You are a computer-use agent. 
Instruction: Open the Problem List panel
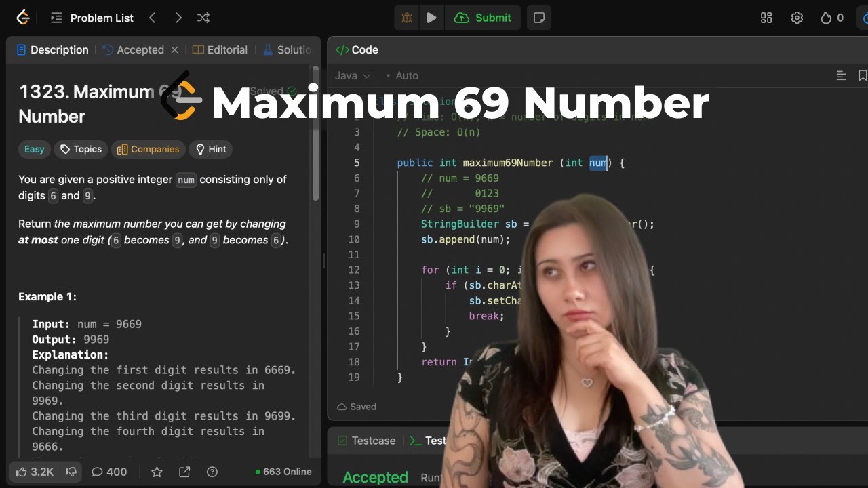(x=93, y=18)
